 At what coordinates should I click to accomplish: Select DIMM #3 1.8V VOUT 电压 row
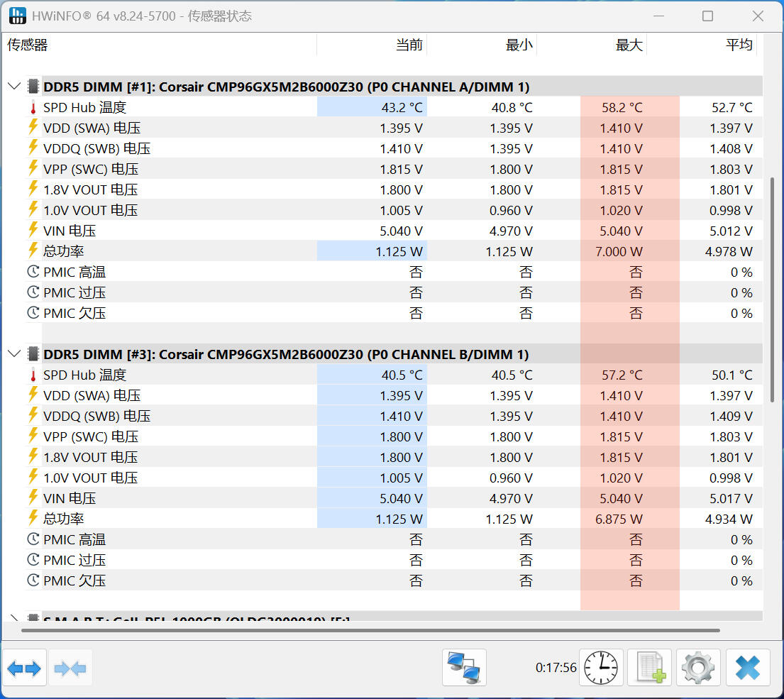pyautogui.click(x=394, y=457)
